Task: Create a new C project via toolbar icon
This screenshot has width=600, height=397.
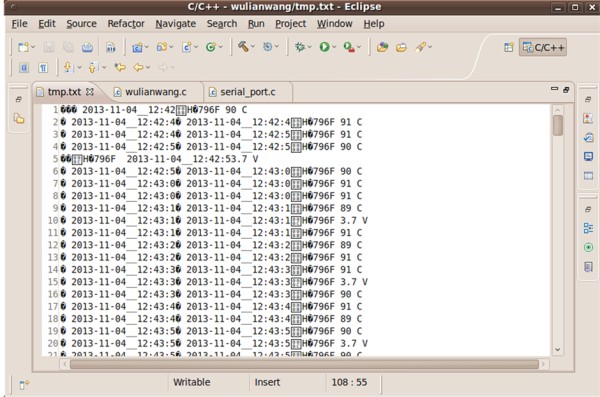Action: point(137,47)
